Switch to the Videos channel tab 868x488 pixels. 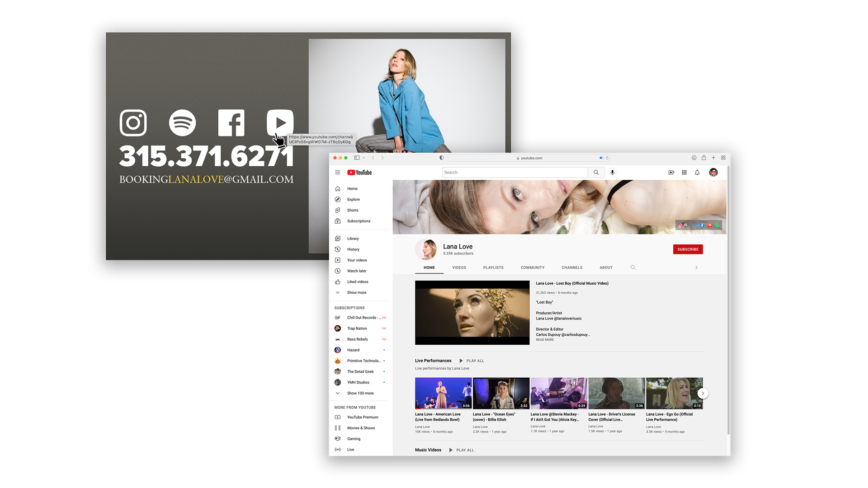[459, 267]
